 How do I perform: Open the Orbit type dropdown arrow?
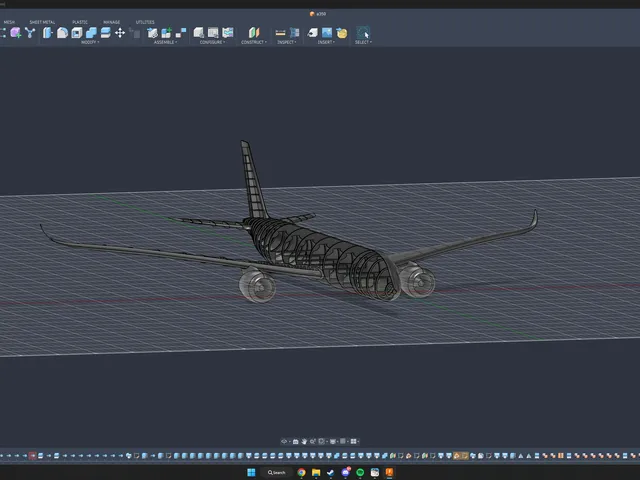point(290,441)
